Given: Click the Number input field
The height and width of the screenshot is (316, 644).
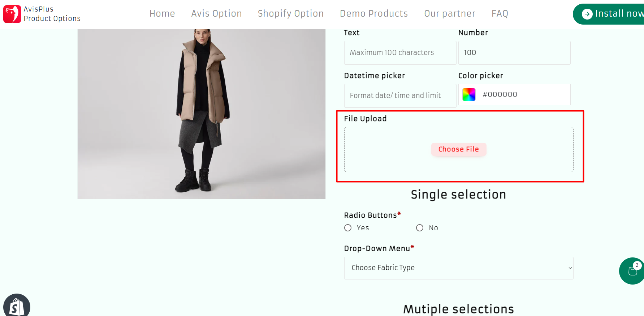Looking at the screenshot, I should [x=514, y=53].
